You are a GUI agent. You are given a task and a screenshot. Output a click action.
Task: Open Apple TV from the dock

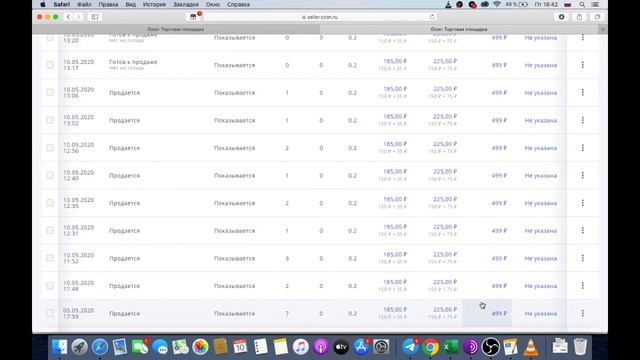pyautogui.click(x=341, y=347)
